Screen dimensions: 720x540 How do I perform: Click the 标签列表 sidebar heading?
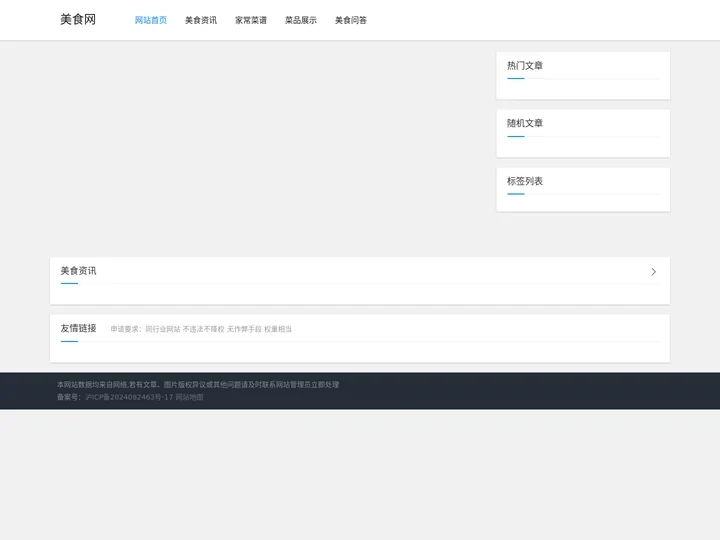525,182
